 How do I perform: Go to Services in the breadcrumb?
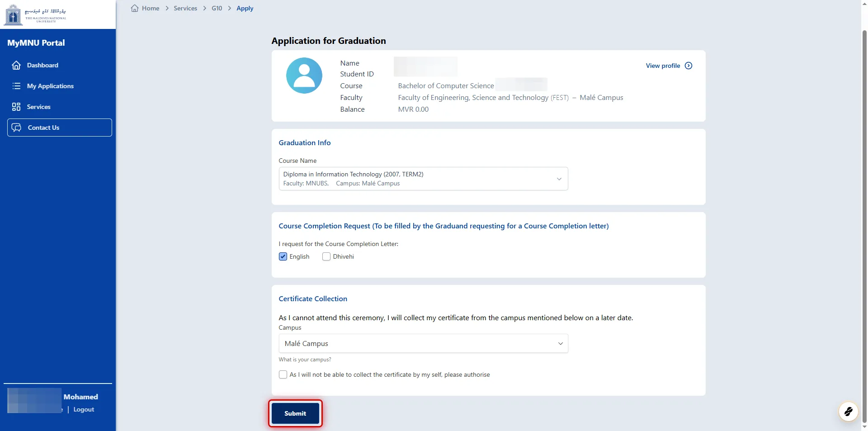pos(185,8)
